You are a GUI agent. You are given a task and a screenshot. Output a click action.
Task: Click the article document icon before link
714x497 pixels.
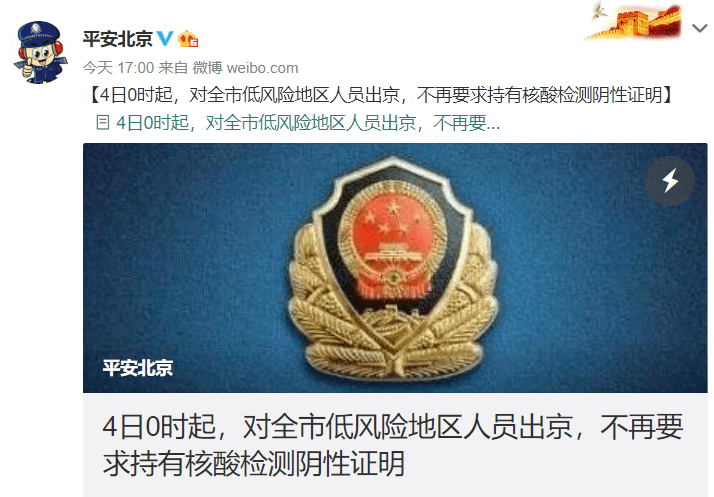[x=103, y=123]
